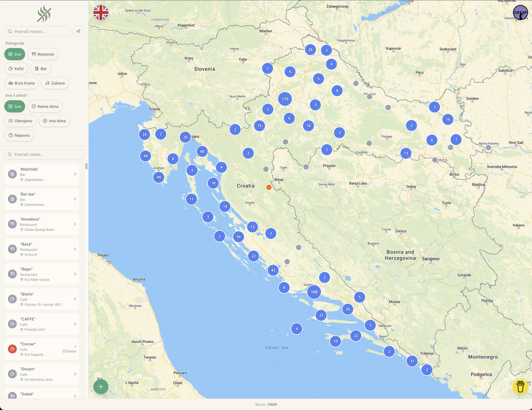The width and height of the screenshot is (532, 410).
Task: Click the green leaf app logo
Action: pos(44,14)
